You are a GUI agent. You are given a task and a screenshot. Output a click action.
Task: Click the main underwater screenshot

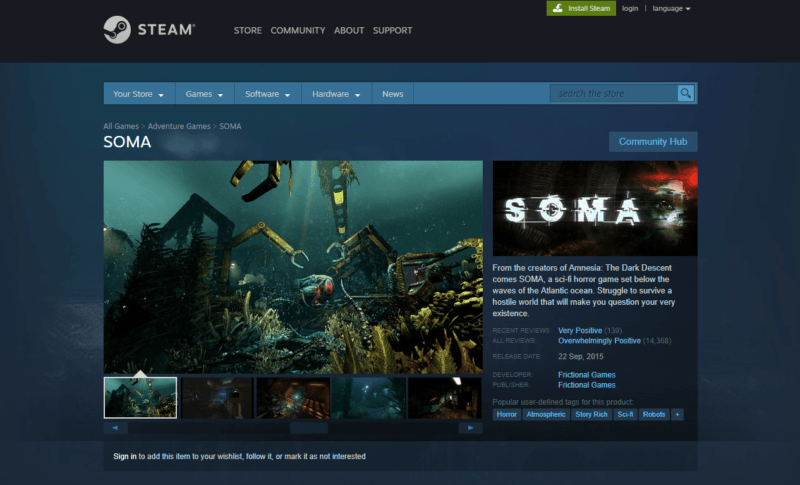coord(293,267)
